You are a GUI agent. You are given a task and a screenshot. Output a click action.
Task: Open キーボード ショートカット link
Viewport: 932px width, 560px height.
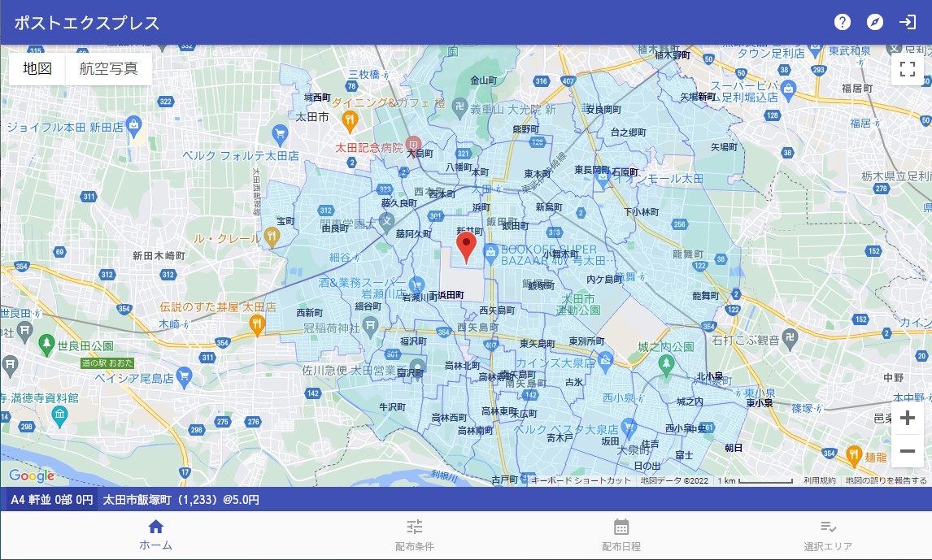pyautogui.click(x=581, y=480)
